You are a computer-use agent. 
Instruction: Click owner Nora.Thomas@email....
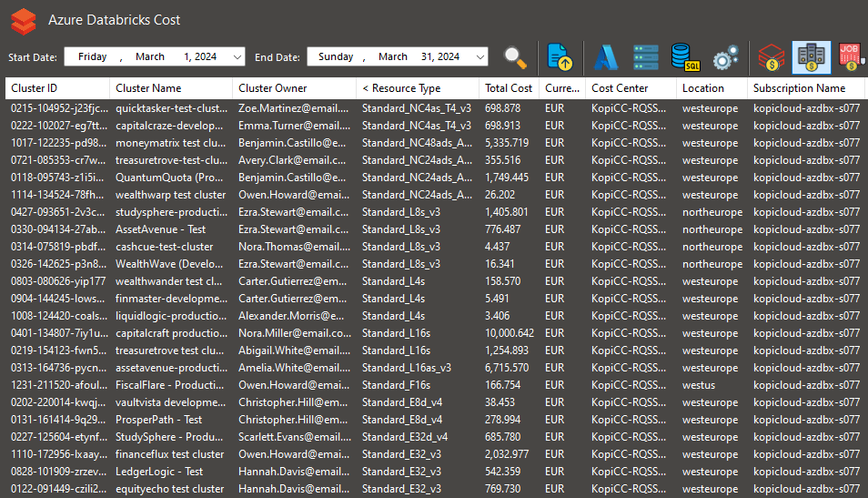[x=295, y=247]
